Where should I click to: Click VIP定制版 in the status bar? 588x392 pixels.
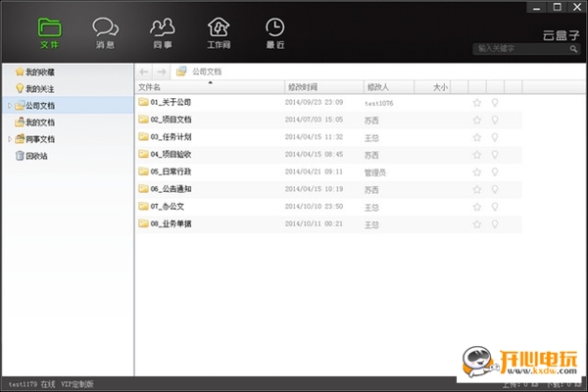point(76,384)
